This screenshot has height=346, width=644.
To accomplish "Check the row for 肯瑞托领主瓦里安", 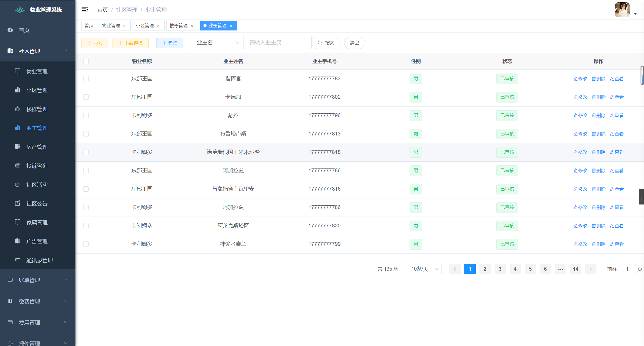I will click(86, 189).
